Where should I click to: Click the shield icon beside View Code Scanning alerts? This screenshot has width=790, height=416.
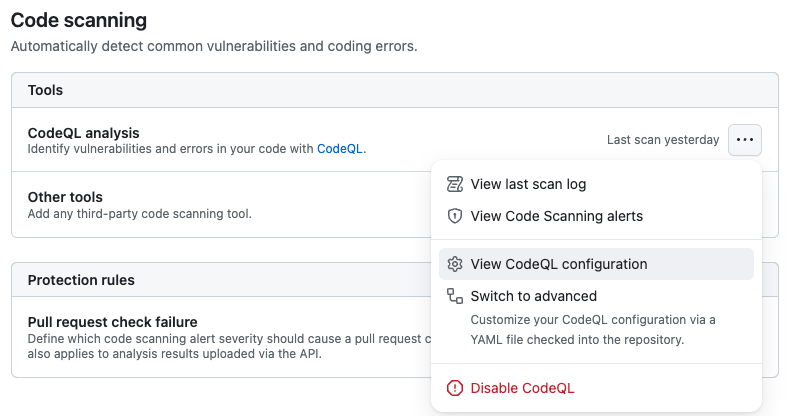click(454, 216)
